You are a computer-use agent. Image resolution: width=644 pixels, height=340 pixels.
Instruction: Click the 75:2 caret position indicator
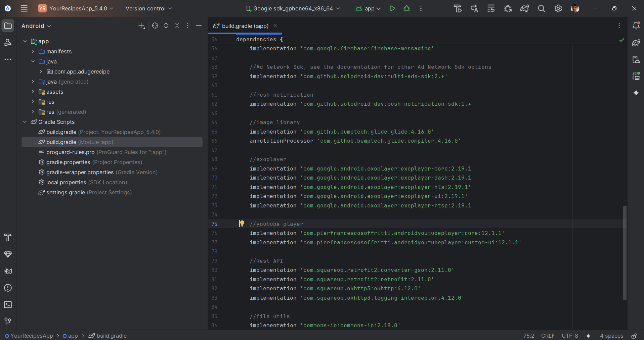528,336
